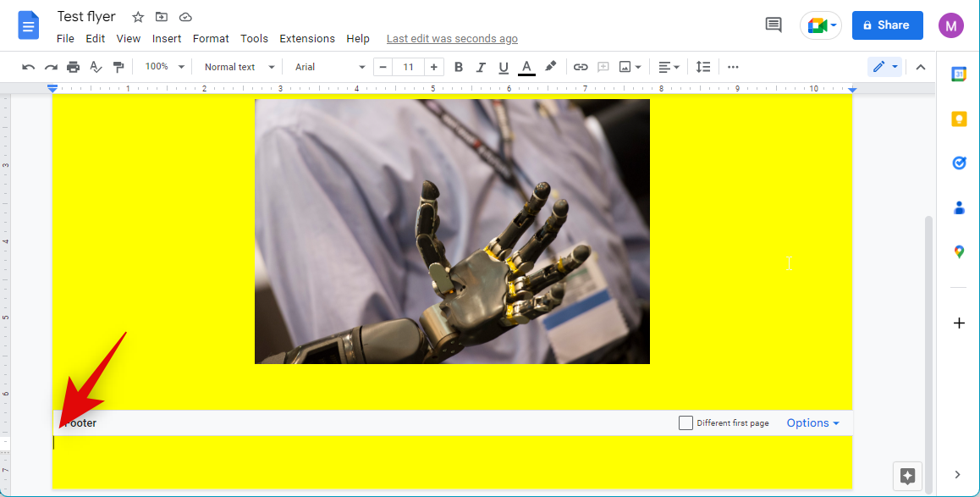
Task: Open the Normal text style dropdown
Action: click(x=239, y=67)
